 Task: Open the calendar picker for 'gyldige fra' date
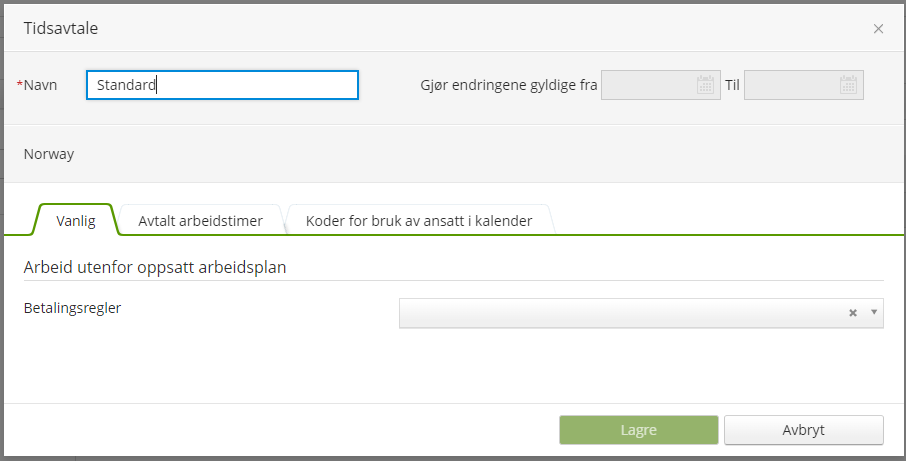(x=705, y=85)
